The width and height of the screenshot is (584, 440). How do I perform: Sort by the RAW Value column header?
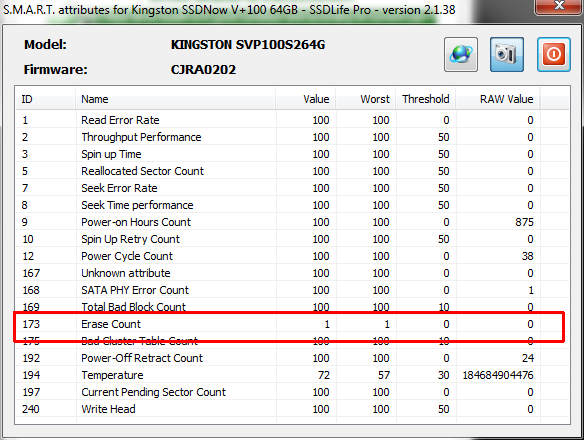(498, 99)
